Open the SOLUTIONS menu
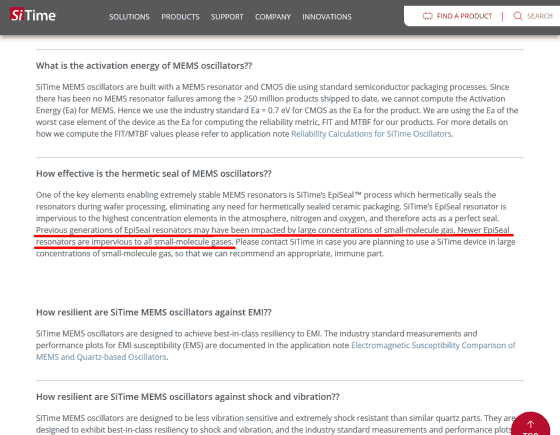Viewport: 560px width, 435px height. coord(129,17)
